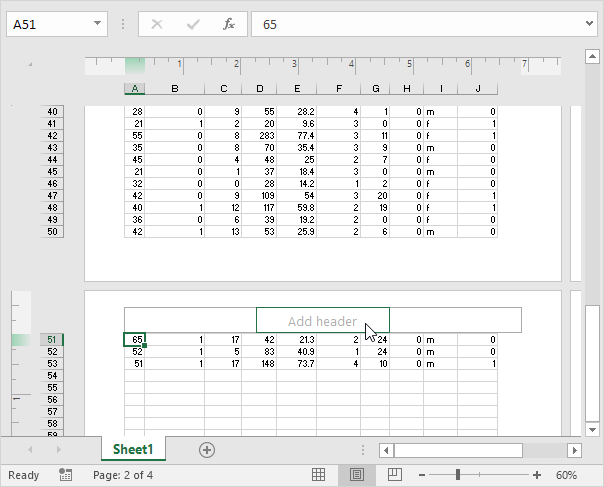Select column H header

pyautogui.click(x=407, y=89)
